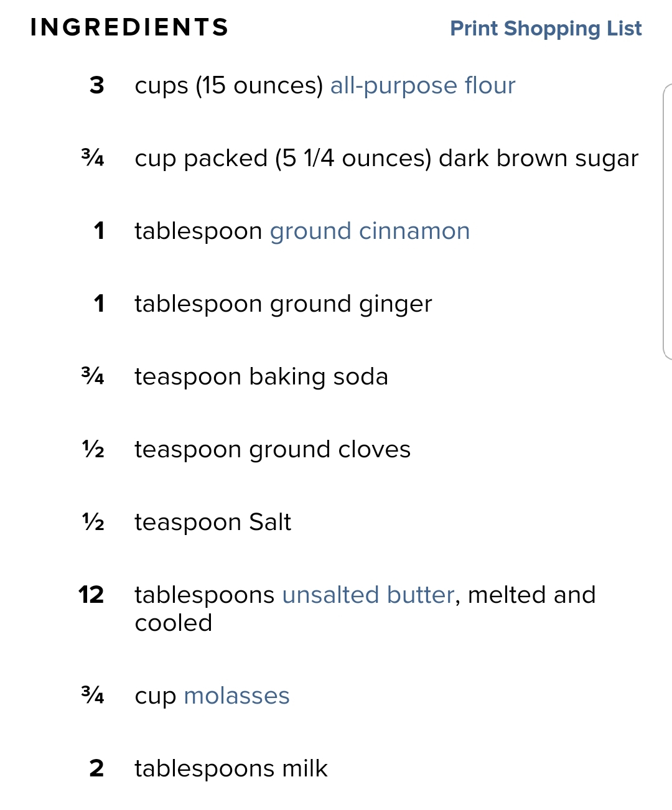Viewport: 672px width, 810px height.
Task: Click the quantity 2 beside tablespoons milk
Action: point(96,768)
